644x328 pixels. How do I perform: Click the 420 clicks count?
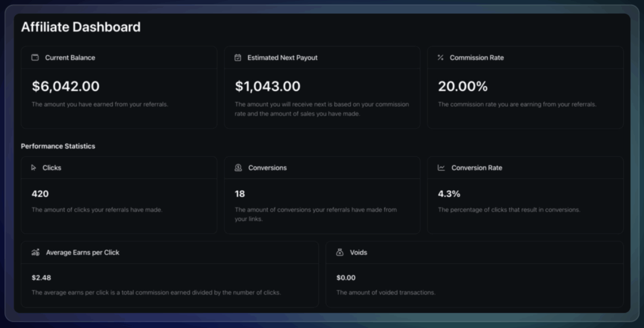40,193
